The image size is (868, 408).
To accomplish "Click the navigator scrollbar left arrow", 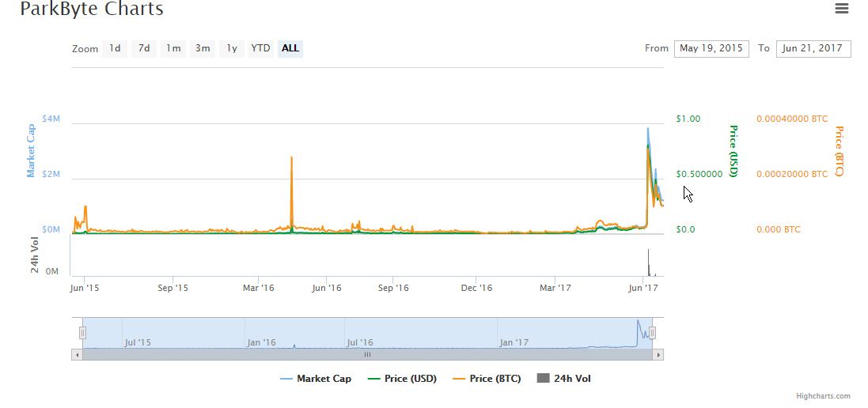I will 77,355.
